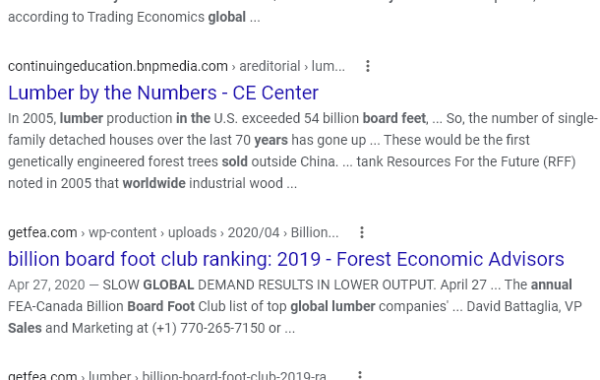Click getfea.com domain above the ranking result
The height and width of the screenshot is (380, 600).
(x=42, y=232)
